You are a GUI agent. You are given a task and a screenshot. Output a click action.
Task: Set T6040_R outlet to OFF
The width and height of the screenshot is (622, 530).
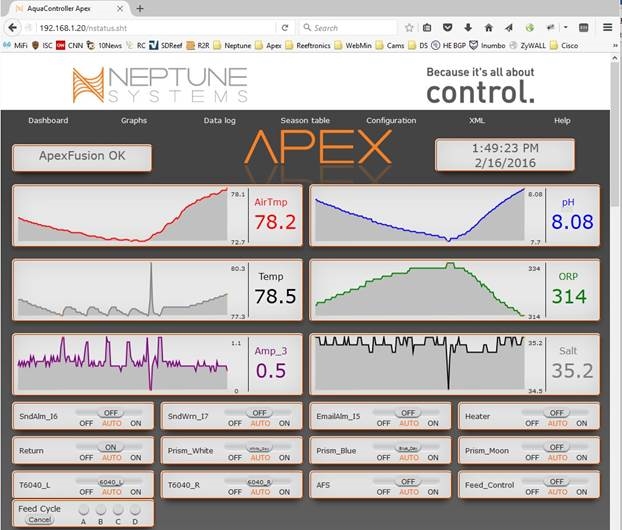(x=235, y=492)
